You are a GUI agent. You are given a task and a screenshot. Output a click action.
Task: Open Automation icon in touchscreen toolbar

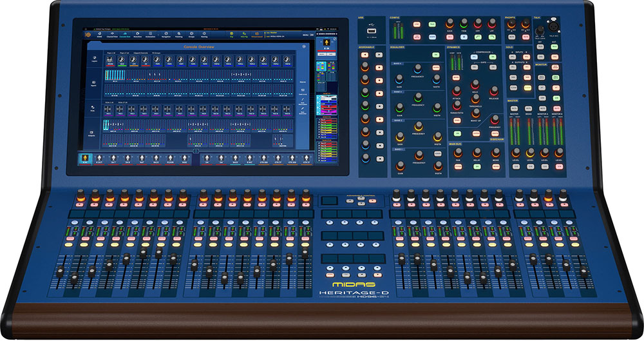pyautogui.click(x=150, y=34)
